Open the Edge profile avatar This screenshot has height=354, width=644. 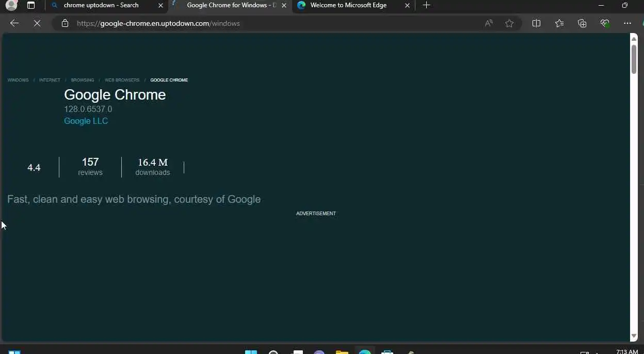pyautogui.click(x=11, y=5)
